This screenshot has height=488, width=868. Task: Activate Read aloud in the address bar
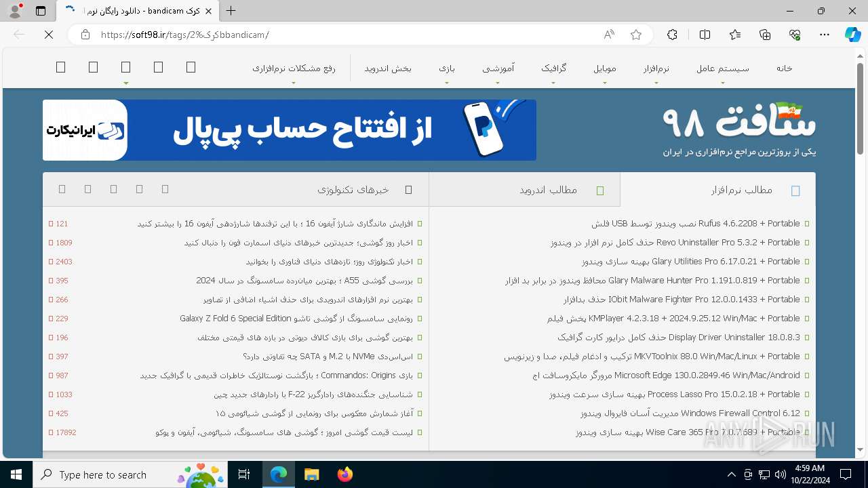[x=609, y=35]
